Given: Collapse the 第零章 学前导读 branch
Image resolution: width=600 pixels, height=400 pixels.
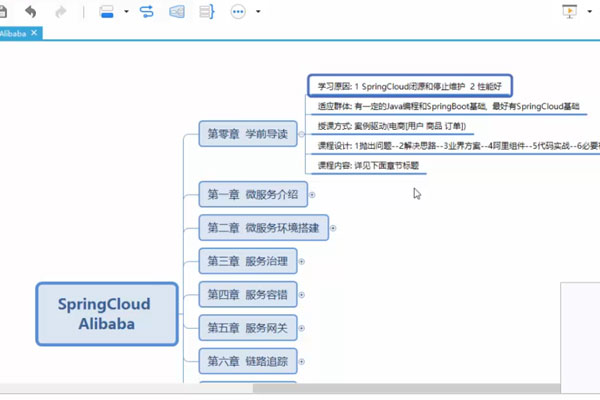Looking at the screenshot, I should click(302, 134).
